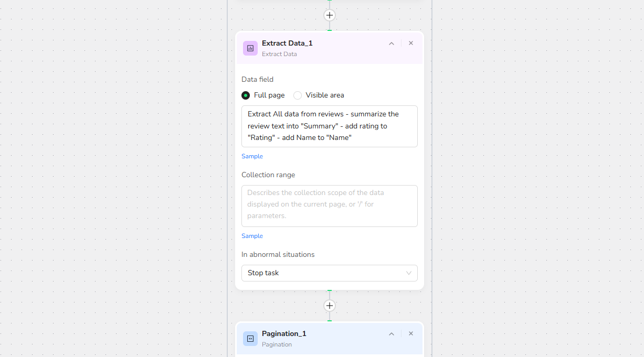The image size is (644, 357).
Task: Select the Full page radio option
Action: (246, 95)
